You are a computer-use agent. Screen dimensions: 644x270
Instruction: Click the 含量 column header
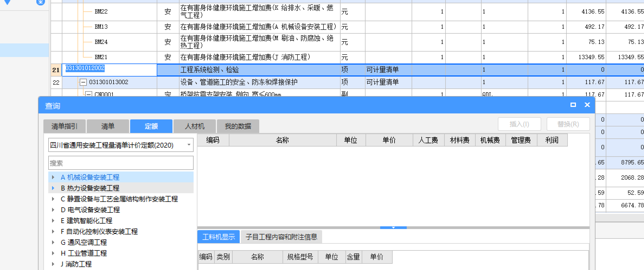pos(353,257)
